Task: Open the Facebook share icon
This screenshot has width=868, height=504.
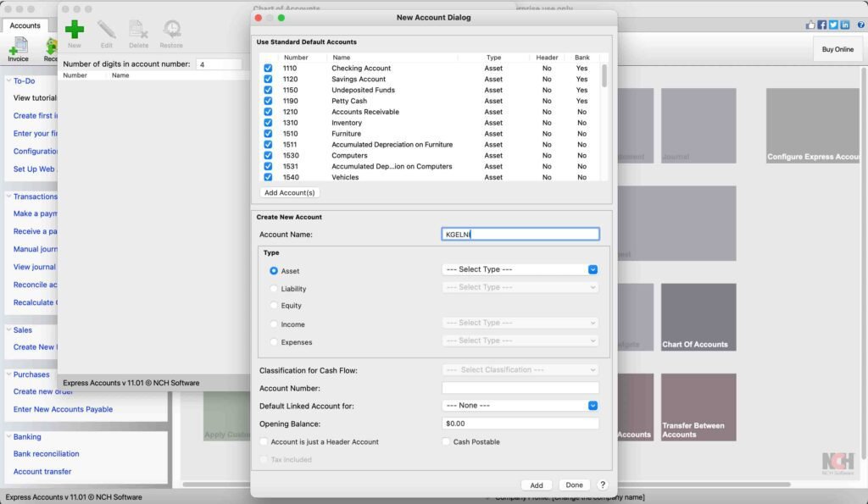Action: (822, 25)
